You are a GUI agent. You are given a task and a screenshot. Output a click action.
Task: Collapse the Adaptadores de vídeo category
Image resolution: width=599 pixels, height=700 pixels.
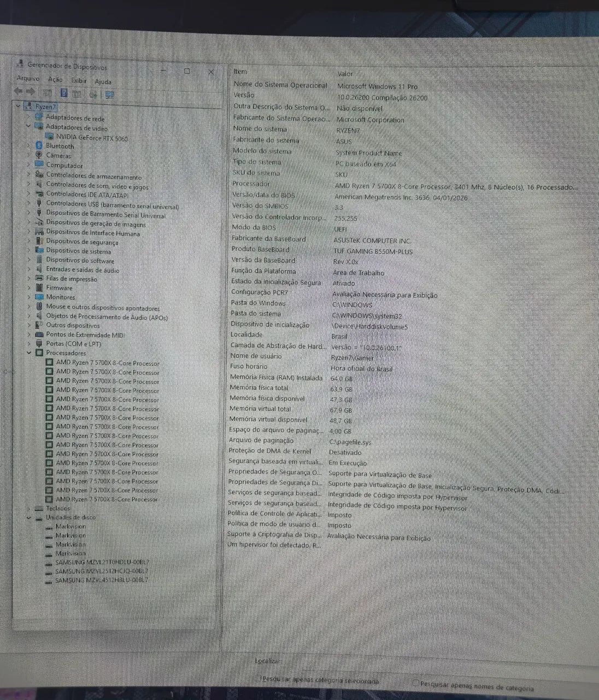(x=29, y=126)
